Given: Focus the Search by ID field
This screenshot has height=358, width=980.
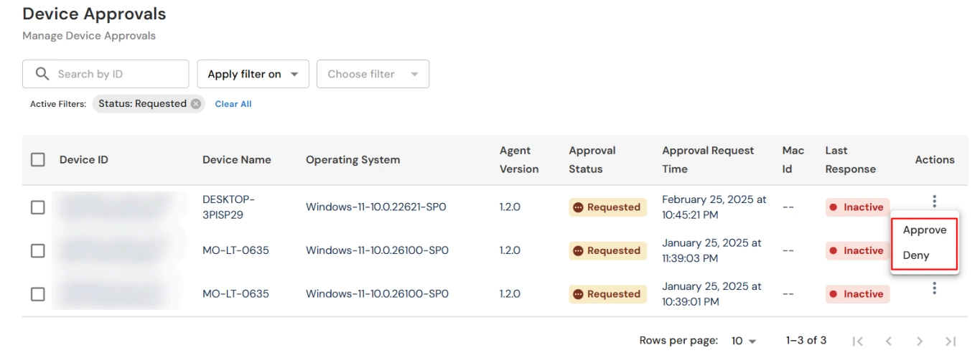Looking at the screenshot, I should pos(106,74).
